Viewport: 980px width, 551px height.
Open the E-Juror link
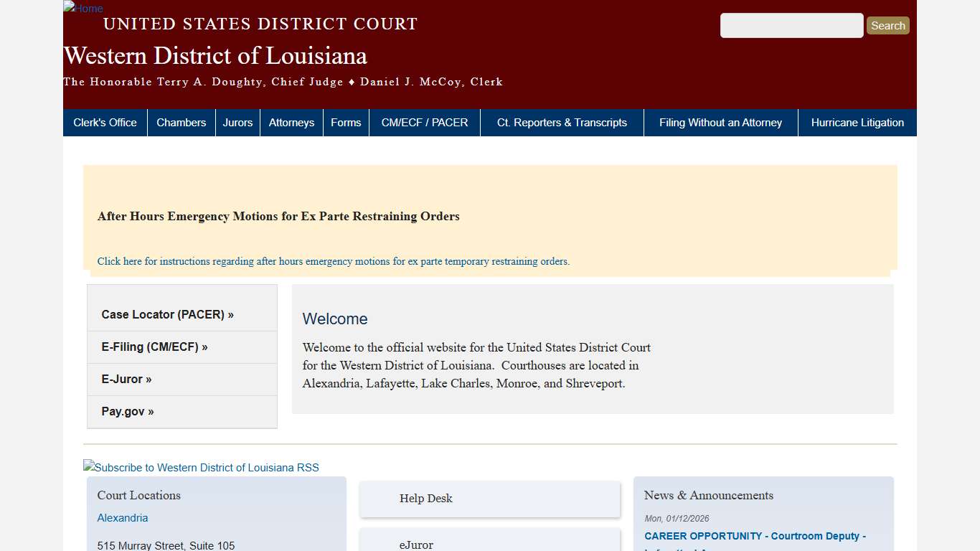(x=126, y=379)
